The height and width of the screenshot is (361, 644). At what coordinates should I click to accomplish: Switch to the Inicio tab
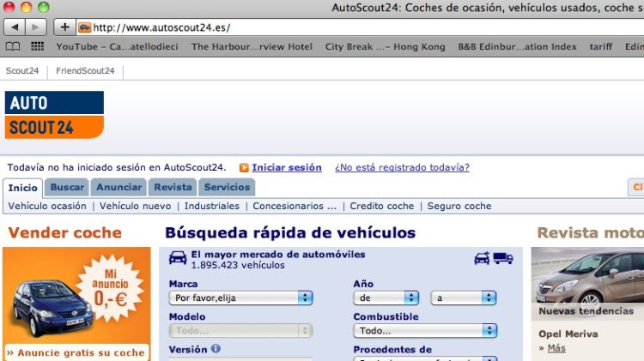[x=22, y=188]
